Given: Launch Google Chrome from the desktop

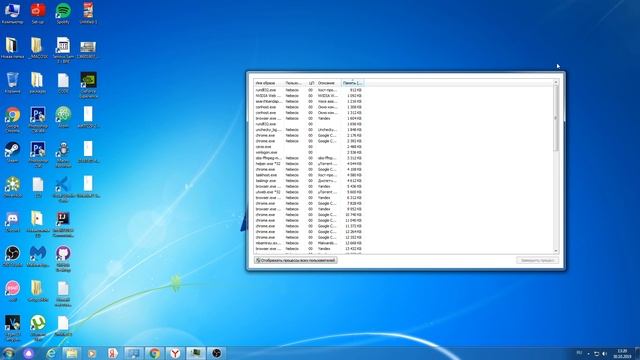Looking at the screenshot, I should click(12, 119).
